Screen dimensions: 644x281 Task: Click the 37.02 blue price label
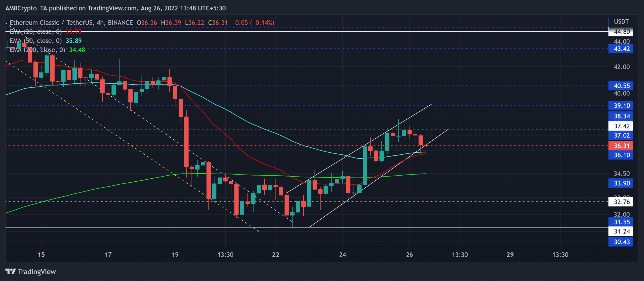click(621, 136)
